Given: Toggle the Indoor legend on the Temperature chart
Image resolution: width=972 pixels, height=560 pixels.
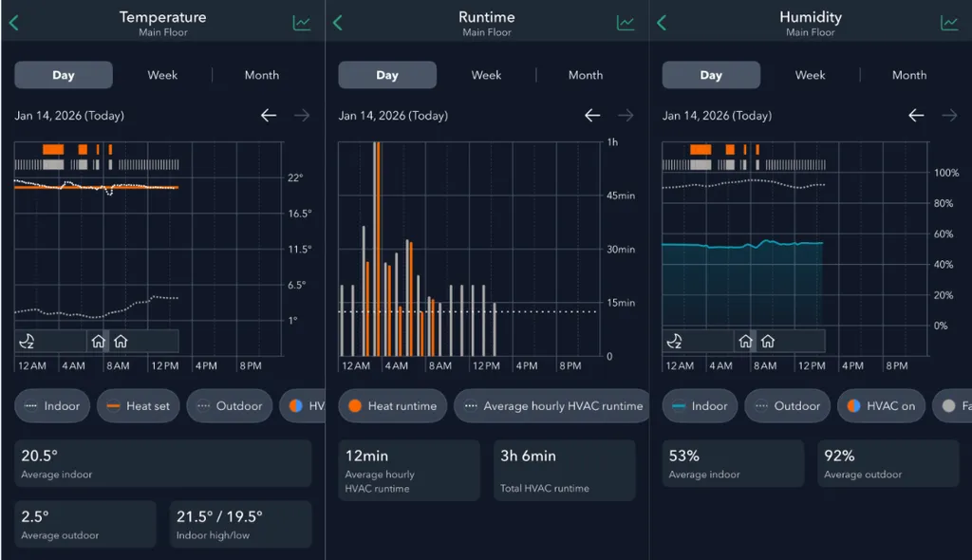Looking at the screenshot, I should click(52, 405).
